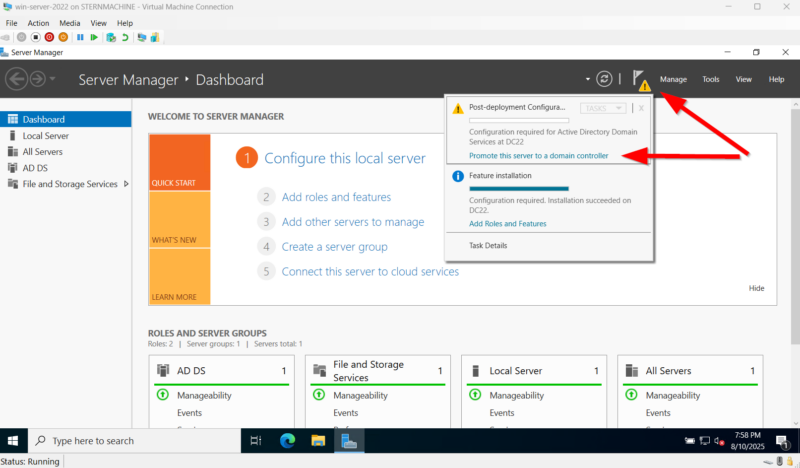The width and height of the screenshot is (800, 468).
Task: Click the orange Save state icon
Action: (63, 37)
